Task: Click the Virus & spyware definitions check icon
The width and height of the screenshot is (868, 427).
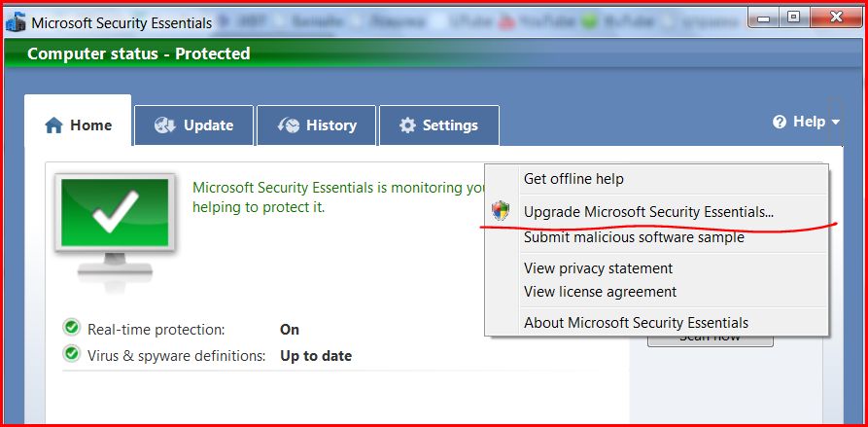Action: [71, 354]
